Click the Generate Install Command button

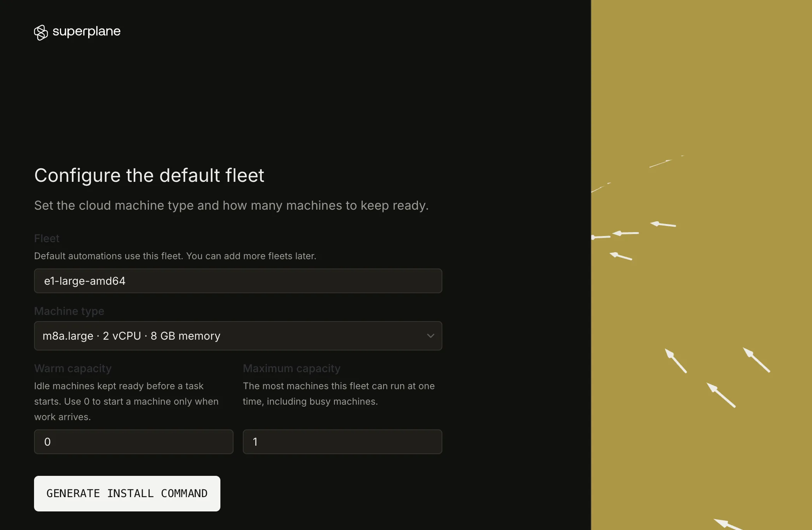click(127, 494)
